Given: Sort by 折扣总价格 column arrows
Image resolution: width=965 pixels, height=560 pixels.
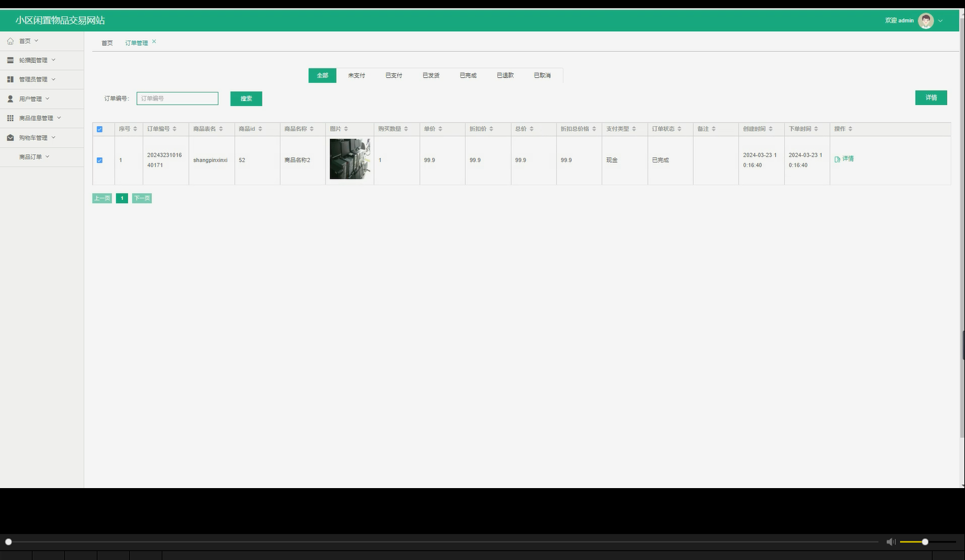Looking at the screenshot, I should (x=595, y=129).
